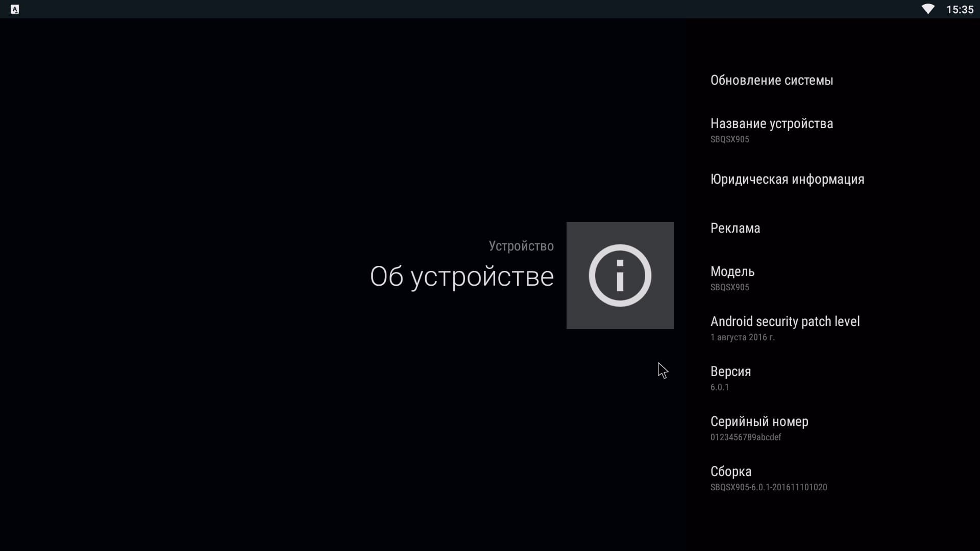
Task: Click build string SBQSX905-6.0.1-201611101020
Action: pos(768,487)
